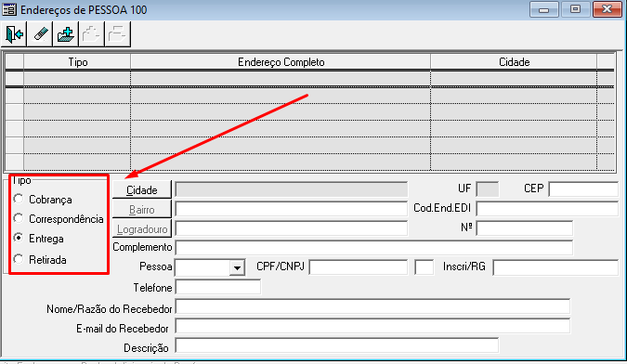Click the disabled edit record toolbar icon
This screenshot has height=364, width=627.
(92, 34)
